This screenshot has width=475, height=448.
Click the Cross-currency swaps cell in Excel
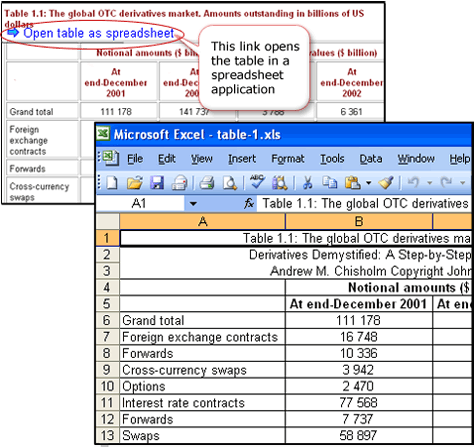tap(202, 370)
